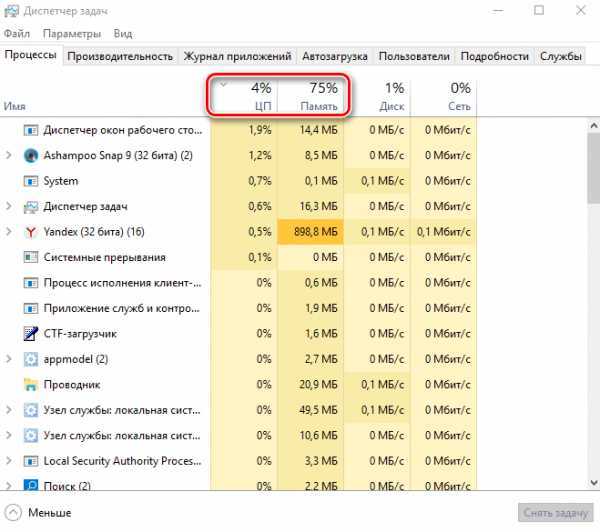Switch to the Пользователи tab
Viewport: 600px width, 532px height.
click(x=414, y=56)
